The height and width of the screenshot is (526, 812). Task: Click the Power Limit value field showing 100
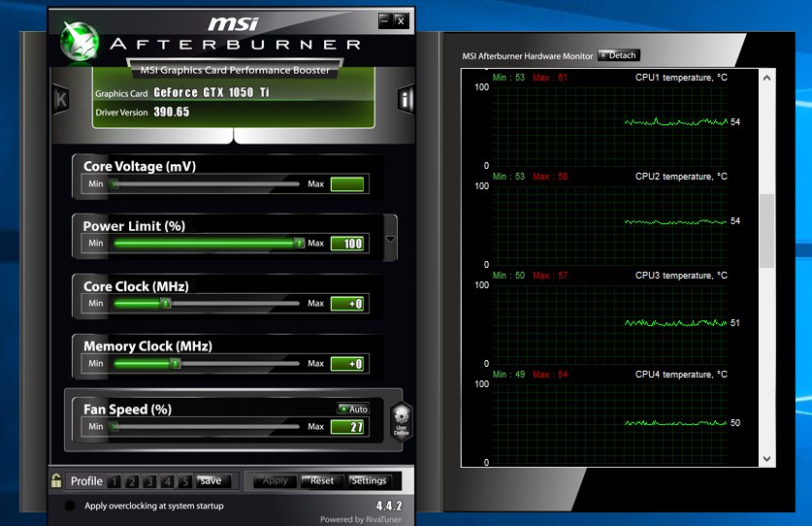347,244
